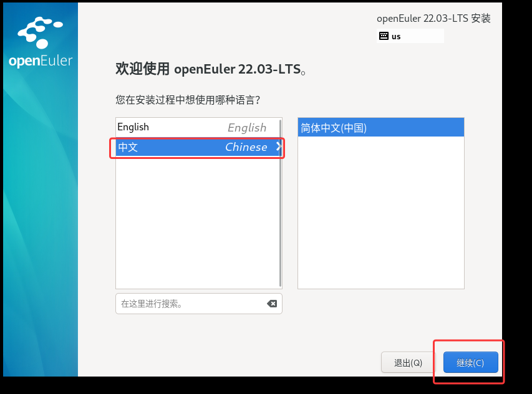Viewport: 532px width, 394px height.
Task: Click the 欢迎使用 openEuler 22.03-LTS heading
Action: (210, 69)
